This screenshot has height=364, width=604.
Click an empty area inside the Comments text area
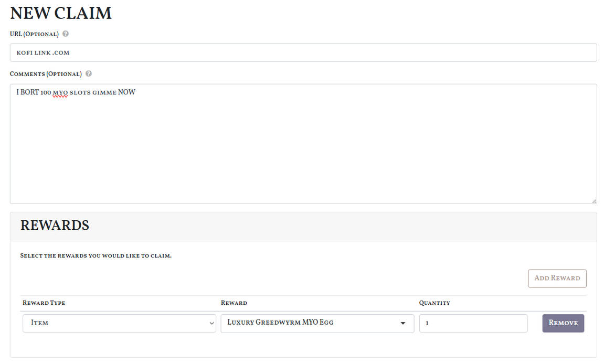(303, 152)
